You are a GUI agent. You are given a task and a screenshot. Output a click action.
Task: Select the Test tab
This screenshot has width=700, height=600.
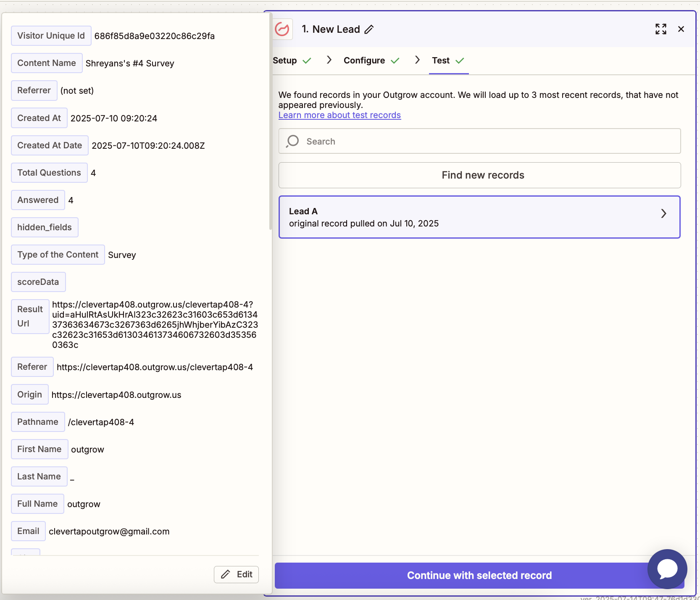point(448,61)
